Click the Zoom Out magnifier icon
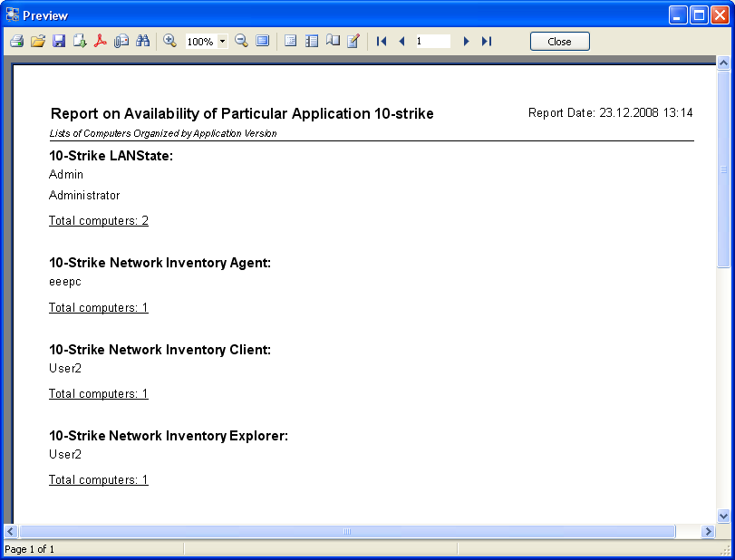Image resolution: width=735 pixels, height=560 pixels. click(x=241, y=41)
